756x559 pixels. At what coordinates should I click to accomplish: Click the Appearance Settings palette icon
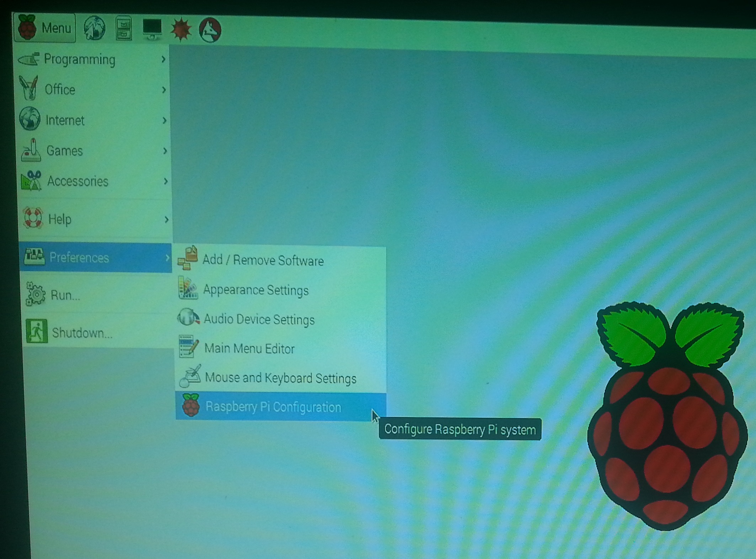[x=188, y=288]
